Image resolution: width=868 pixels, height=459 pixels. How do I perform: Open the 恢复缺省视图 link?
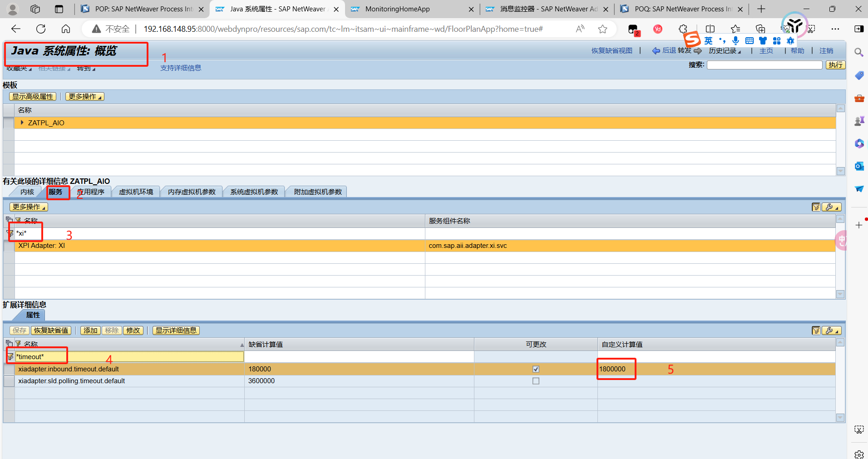pos(612,51)
